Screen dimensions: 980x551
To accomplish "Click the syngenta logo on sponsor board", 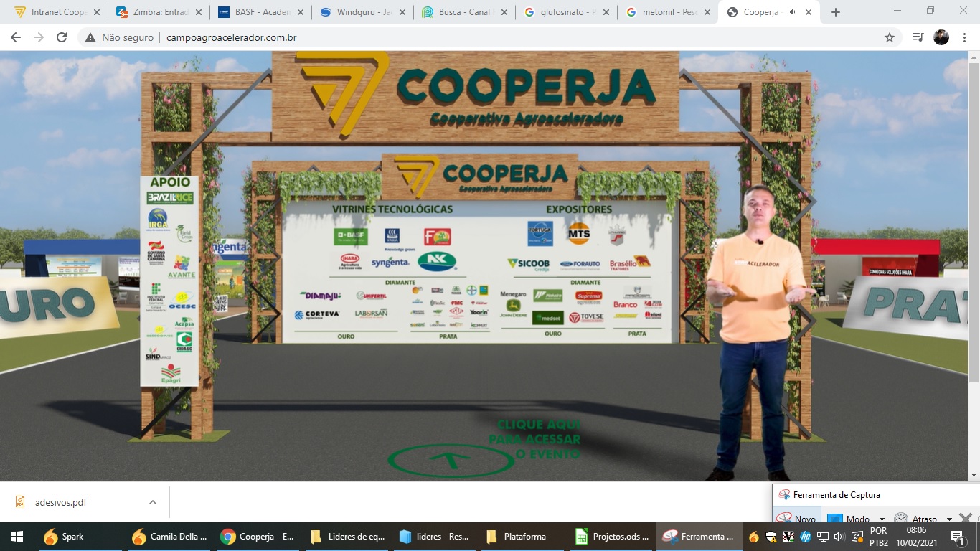I will point(390,263).
